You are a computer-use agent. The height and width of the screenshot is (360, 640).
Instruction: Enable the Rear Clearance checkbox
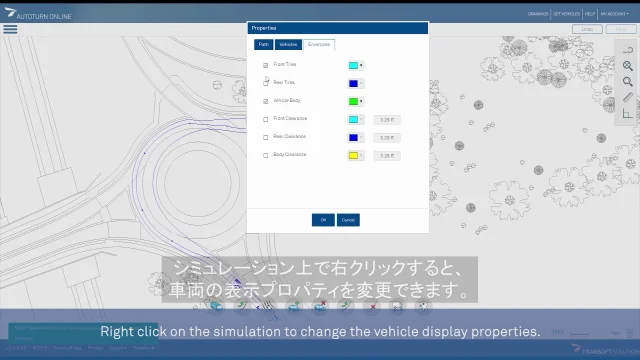point(266,138)
